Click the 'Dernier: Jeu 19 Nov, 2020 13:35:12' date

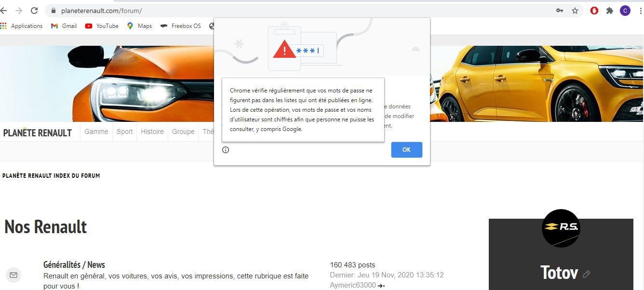(387, 275)
